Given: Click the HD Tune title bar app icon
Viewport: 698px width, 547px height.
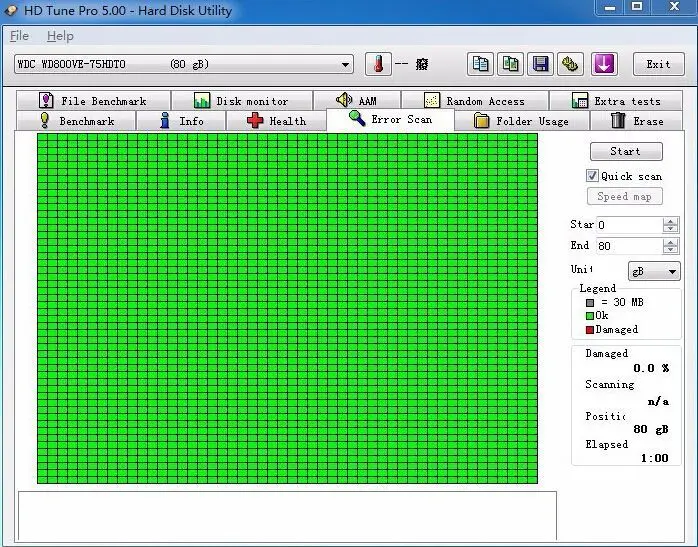Looking at the screenshot, I should point(11,10).
